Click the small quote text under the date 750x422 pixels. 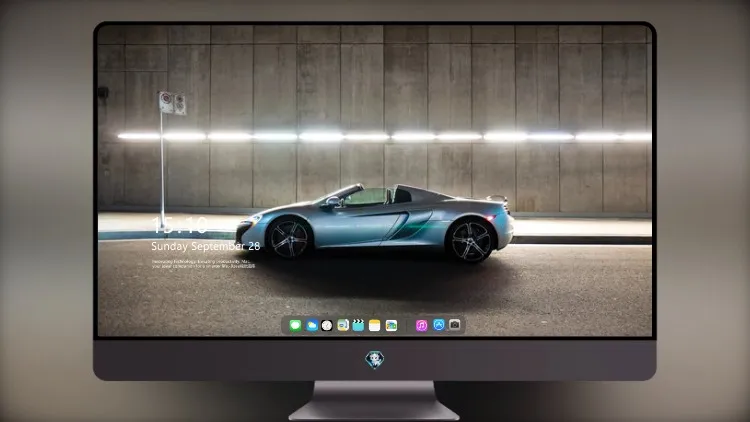203,264
